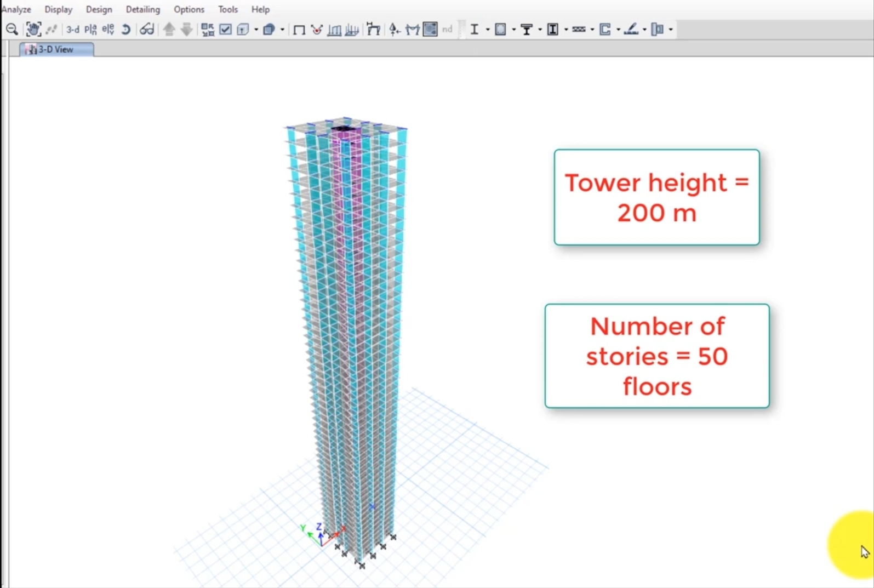The height and width of the screenshot is (588, 874).
Task: Click the steel joist design icon
Action: [x=579, y=30]
